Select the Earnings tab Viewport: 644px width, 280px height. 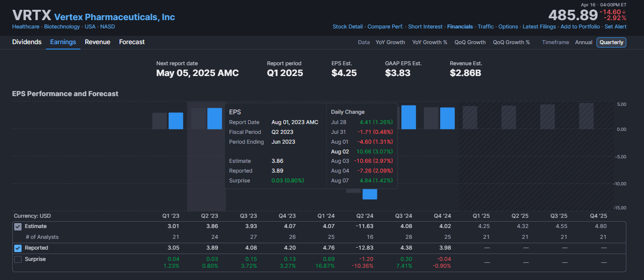[x=63, y=42]
